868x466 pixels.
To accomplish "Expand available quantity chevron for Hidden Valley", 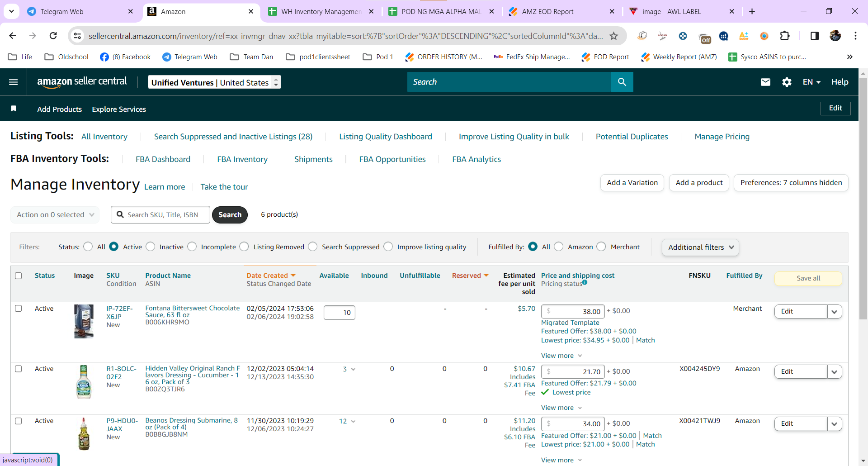I will tap(353, 369).
